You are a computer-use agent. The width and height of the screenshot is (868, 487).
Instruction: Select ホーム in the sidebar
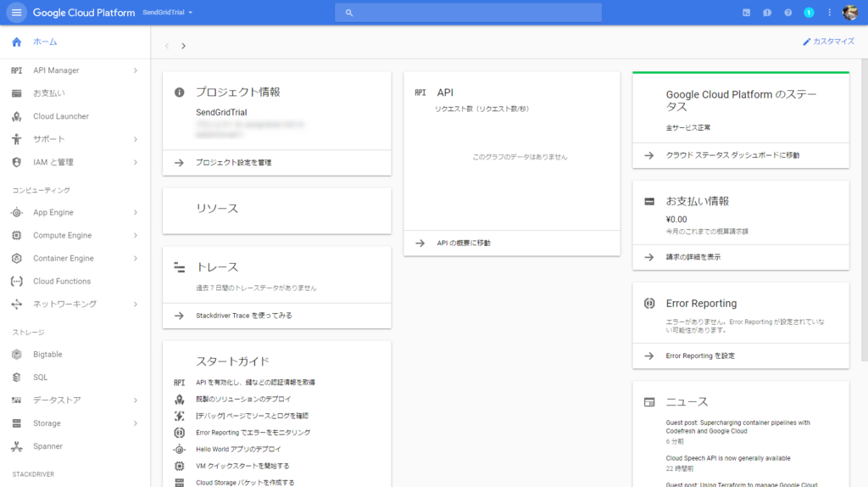(x=75, y=42)
